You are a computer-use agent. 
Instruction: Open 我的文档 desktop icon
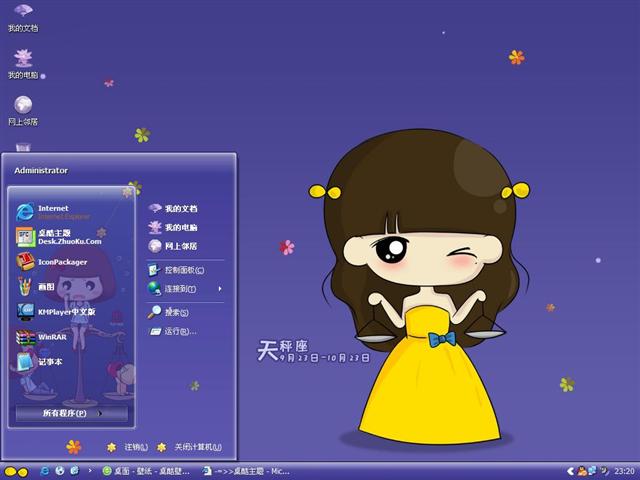click(x=23, y=18)
